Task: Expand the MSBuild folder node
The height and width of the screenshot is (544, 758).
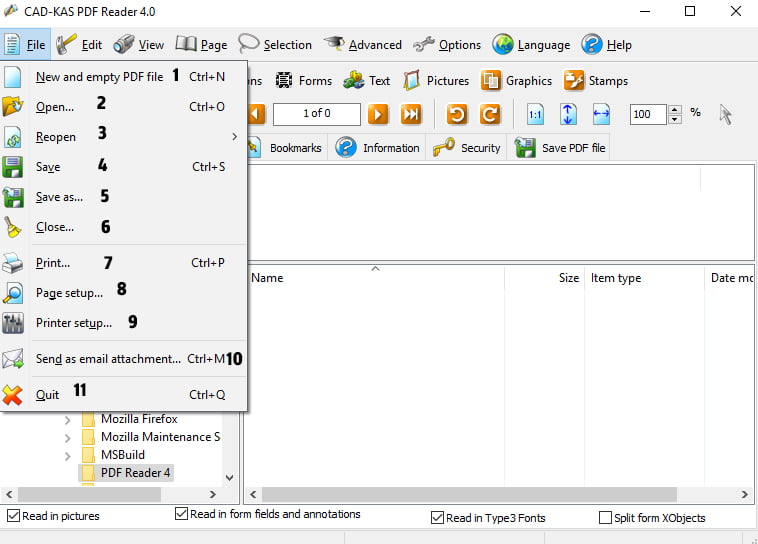Action: [x=68, y=456]
